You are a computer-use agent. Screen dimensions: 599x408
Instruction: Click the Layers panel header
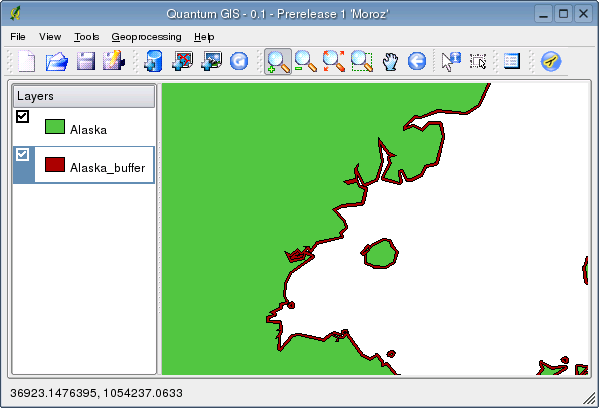[84, 96]
